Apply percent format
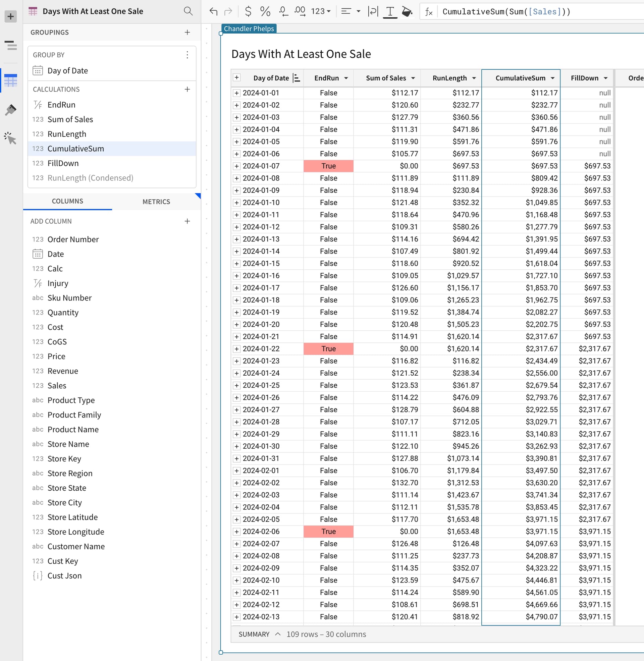This screenshot has width=644, height=661. pos(265,11)
